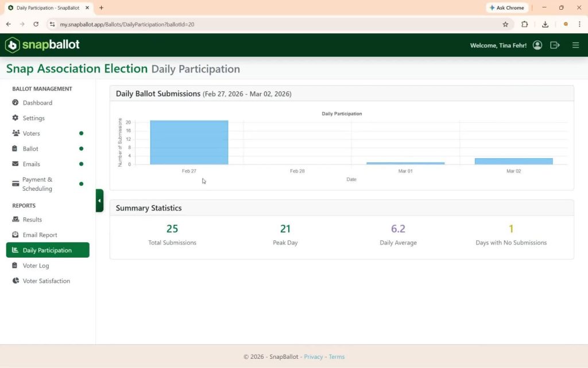
Task: Click the Settings gear icon in sidebar
Action: (16, 118)
